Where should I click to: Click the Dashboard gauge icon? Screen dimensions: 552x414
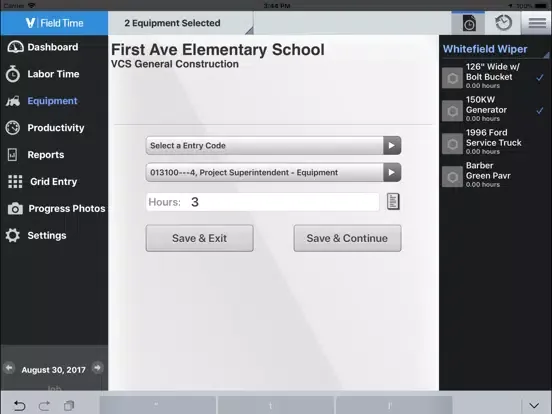[x=15, y=47]
